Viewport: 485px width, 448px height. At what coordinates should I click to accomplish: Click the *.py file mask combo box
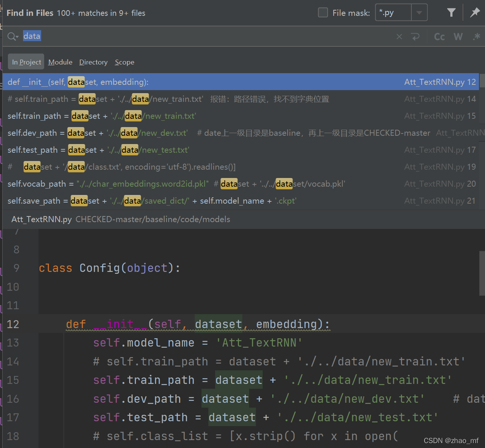393,13
